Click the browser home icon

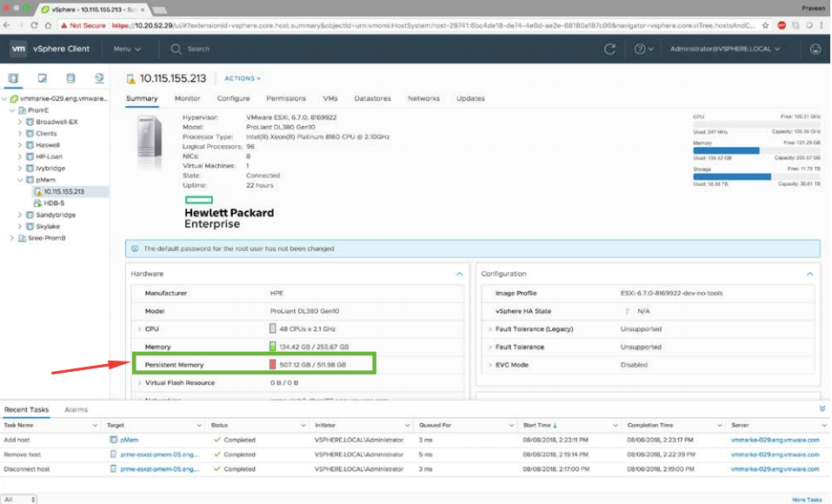(48, 25)
